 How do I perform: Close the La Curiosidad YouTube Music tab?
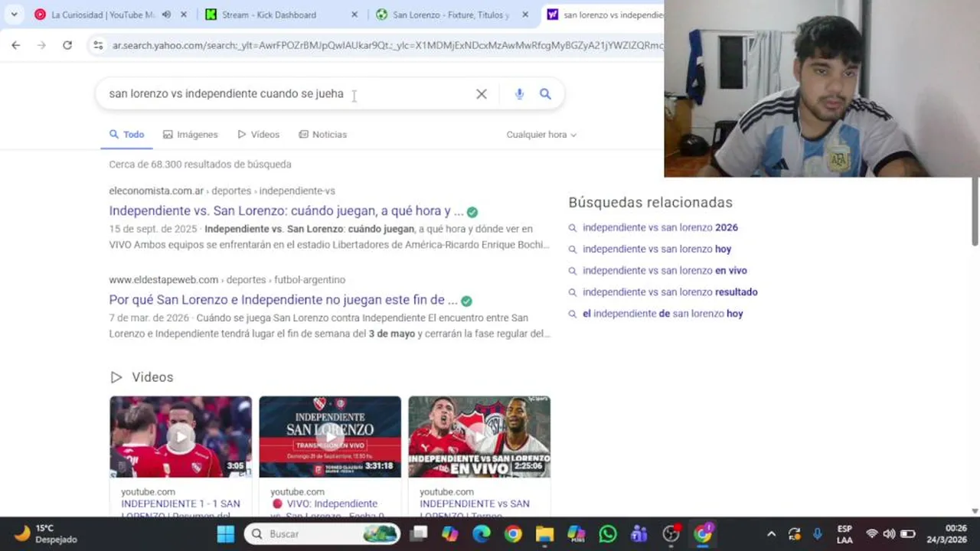coord(184,15)
